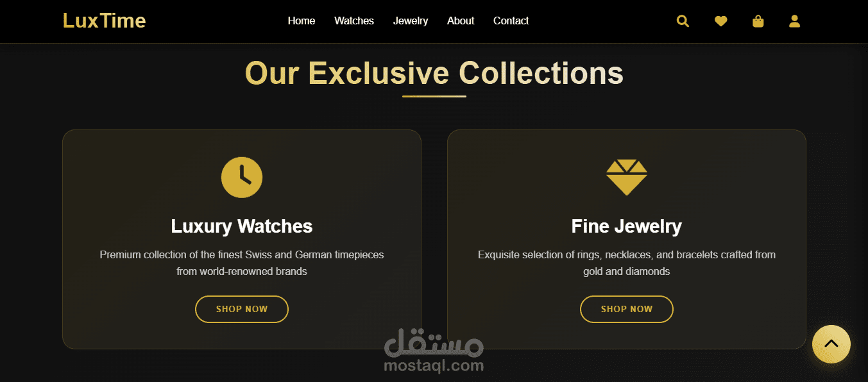The width and height of the screenshot is (868, 382).
Task: Go to the Home menu item
Action: pyautogui.click(x=302, y=21)
